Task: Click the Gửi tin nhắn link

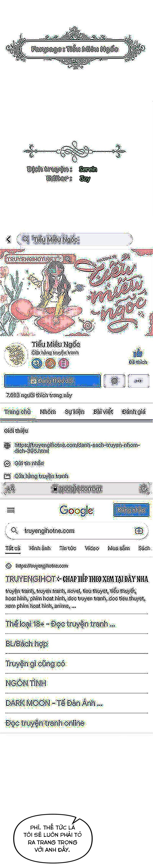Action: pos(29,463)
